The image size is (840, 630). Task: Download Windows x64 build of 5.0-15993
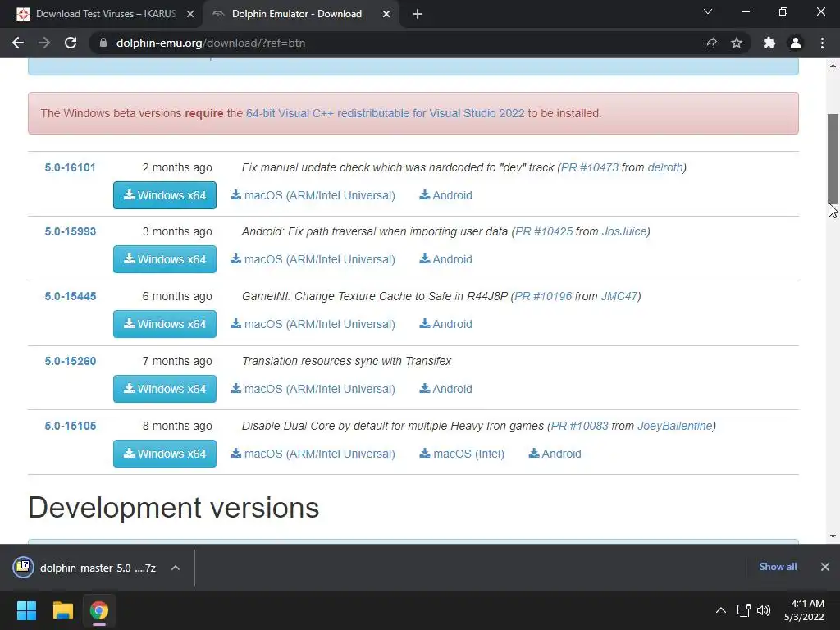164,259
